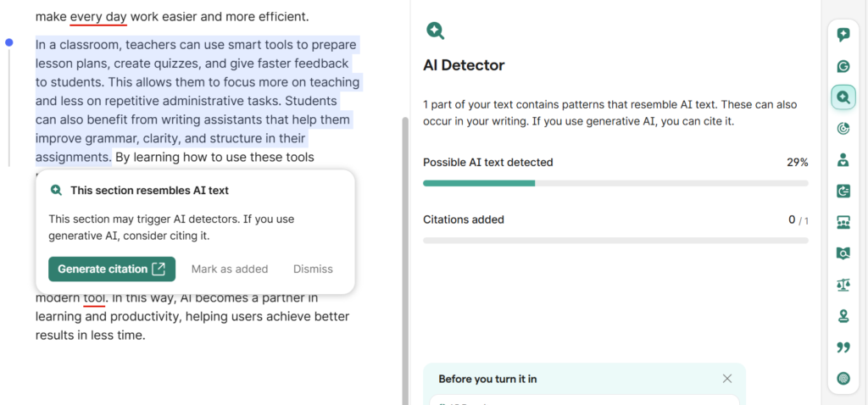The height and width of the screenshot is (405, 868).
Task: Click Mark as added in the popup
Action: pyautogui.click(x=229, y=269)
